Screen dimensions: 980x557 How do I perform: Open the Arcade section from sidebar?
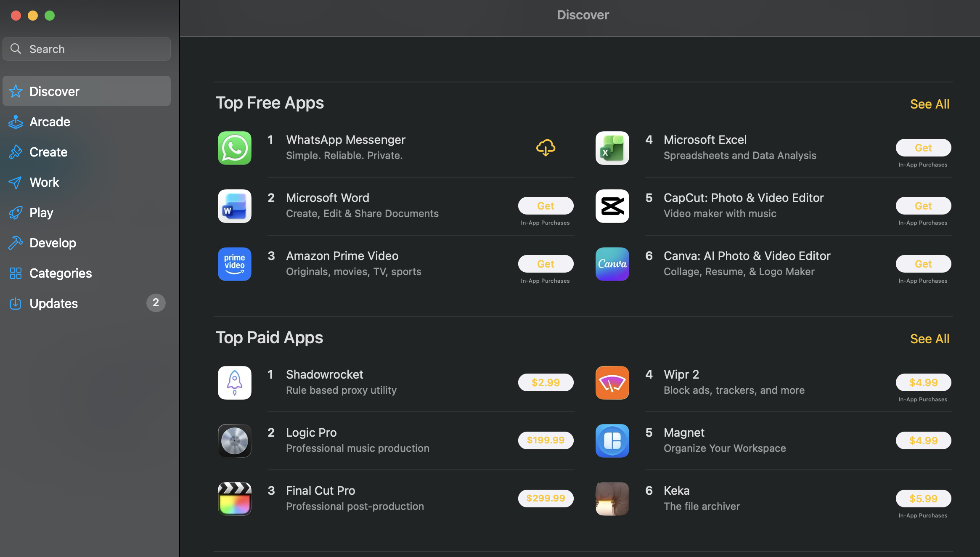[x=50, y=122]
